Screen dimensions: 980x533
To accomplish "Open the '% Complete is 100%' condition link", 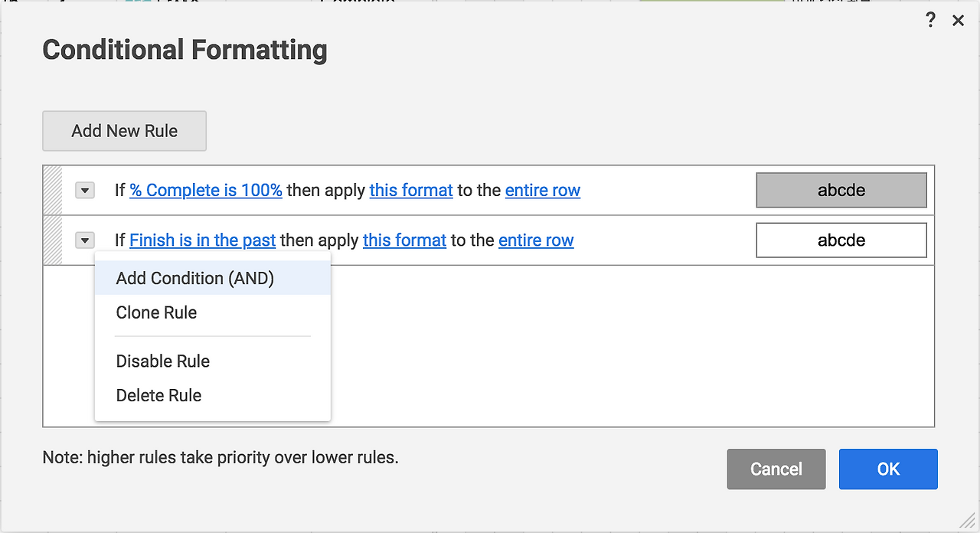I will (206, 190).
